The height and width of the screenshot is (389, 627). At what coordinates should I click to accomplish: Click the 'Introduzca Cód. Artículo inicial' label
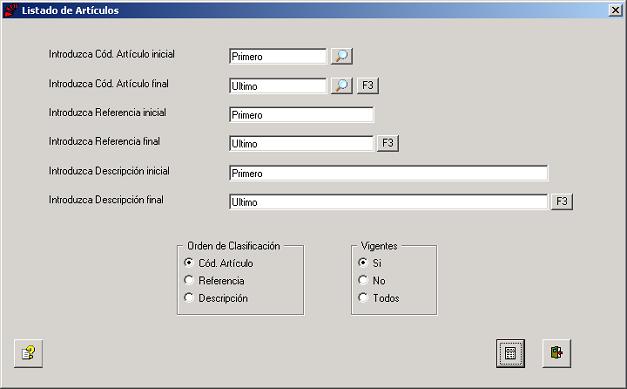[x=112, y=54]
